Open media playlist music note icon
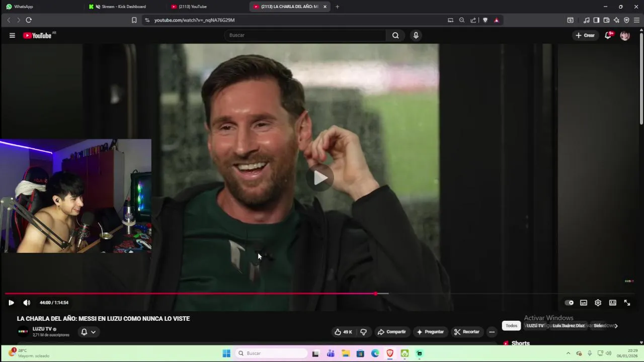The width and height of the screenshot is (644, 362). point(586,20)
